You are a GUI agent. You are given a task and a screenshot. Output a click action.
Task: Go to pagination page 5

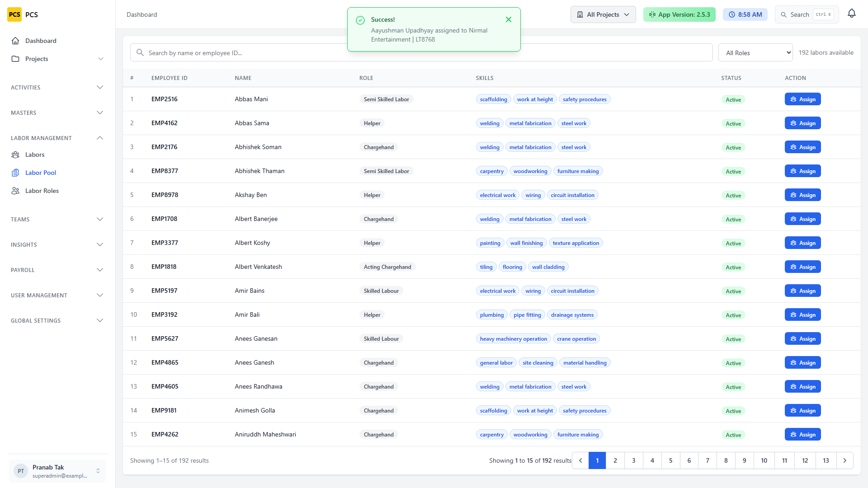670,460
